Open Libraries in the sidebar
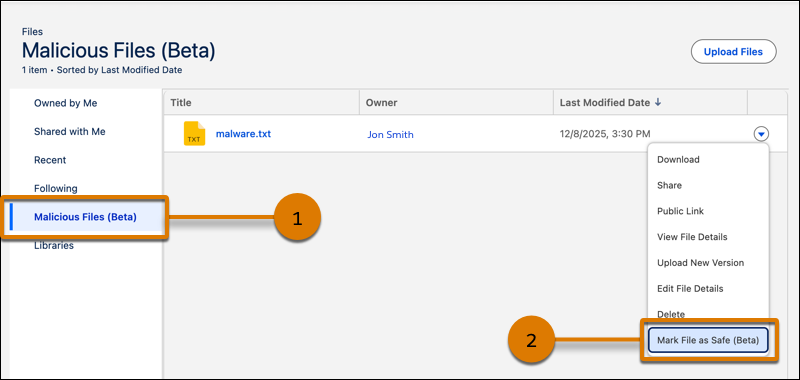The height and width of the screenshot is (380, 800). (54, 246)
